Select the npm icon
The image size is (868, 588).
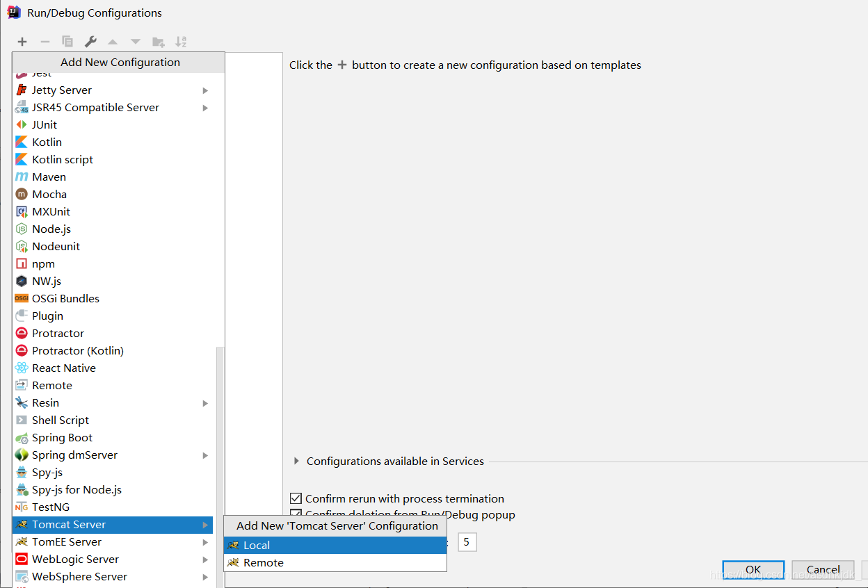point(22,264)
